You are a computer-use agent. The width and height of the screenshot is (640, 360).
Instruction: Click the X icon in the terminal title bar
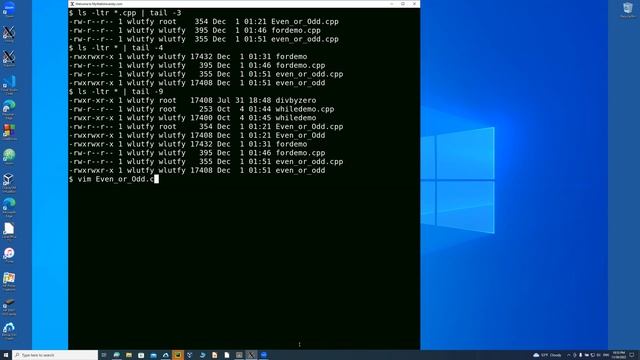click(x=72, y=4)
